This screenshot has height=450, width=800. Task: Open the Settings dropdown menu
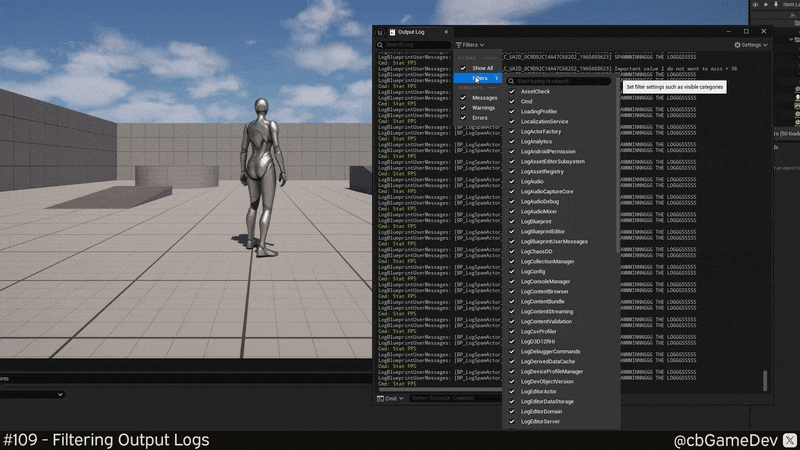coord(751,45)
